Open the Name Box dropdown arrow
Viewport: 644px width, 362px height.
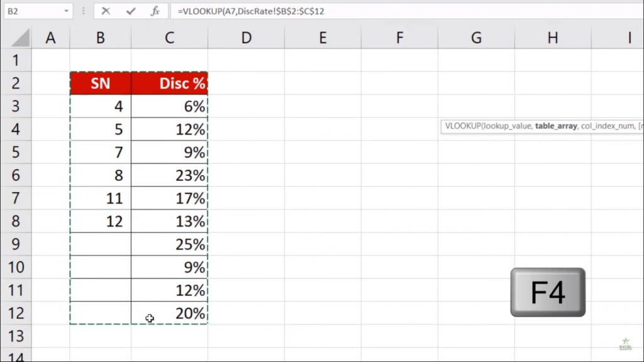click(x=67, y=11)
